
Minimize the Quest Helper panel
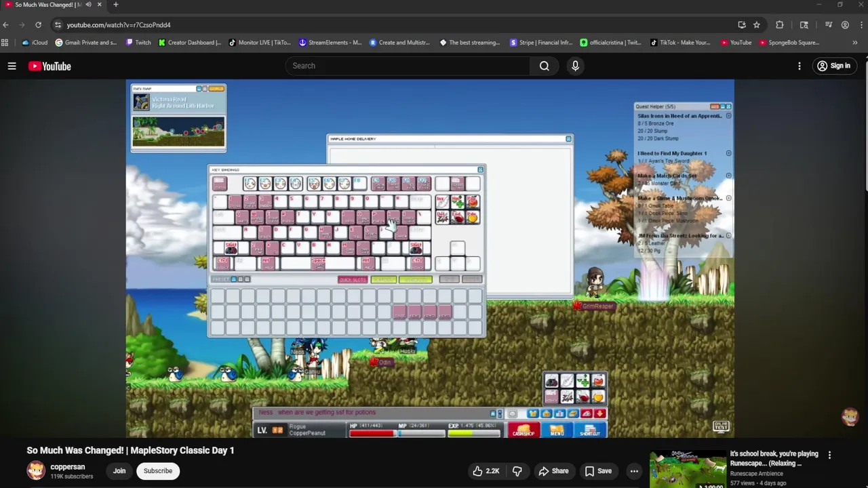723,106
